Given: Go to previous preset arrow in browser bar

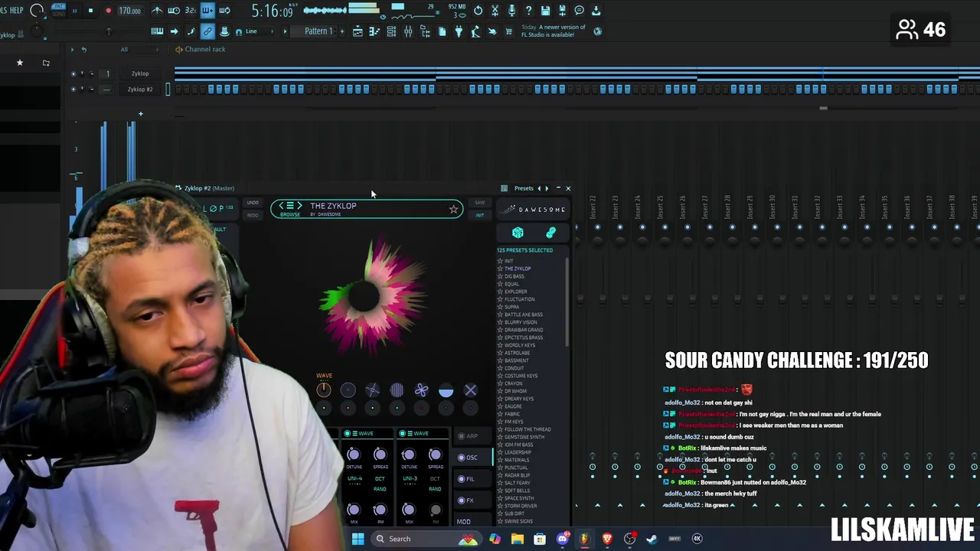Looking at the screenshot, I should 281,205.
